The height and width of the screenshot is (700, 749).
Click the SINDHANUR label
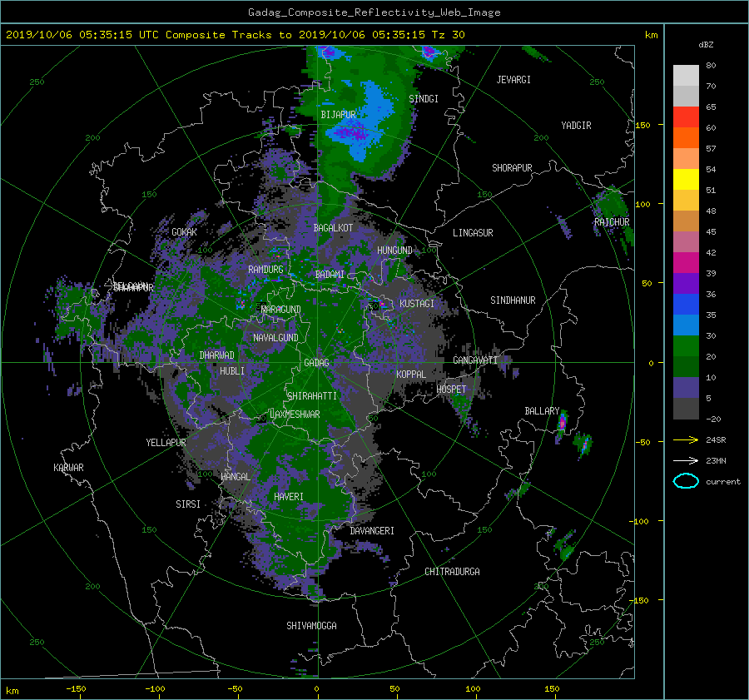(513, 300)
